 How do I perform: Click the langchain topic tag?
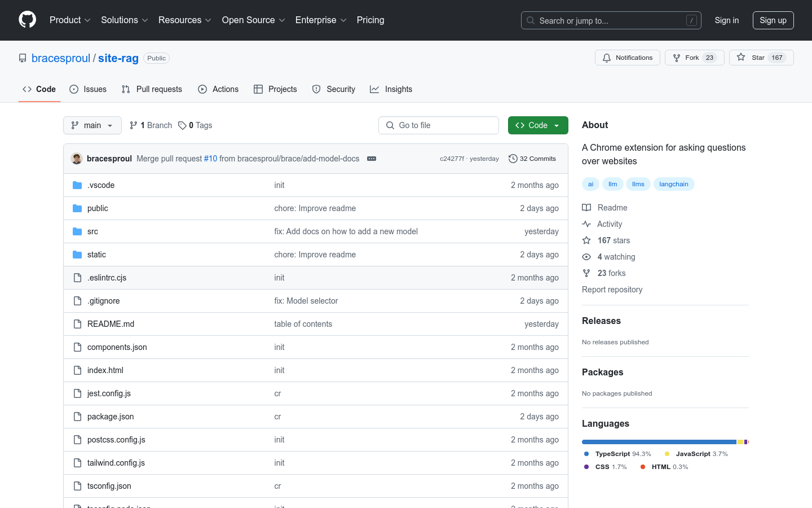(x=674, y=184)
